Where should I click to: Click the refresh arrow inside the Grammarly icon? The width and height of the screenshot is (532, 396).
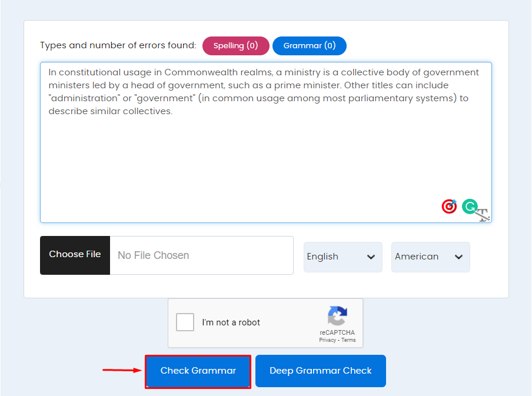coord(470,207)
